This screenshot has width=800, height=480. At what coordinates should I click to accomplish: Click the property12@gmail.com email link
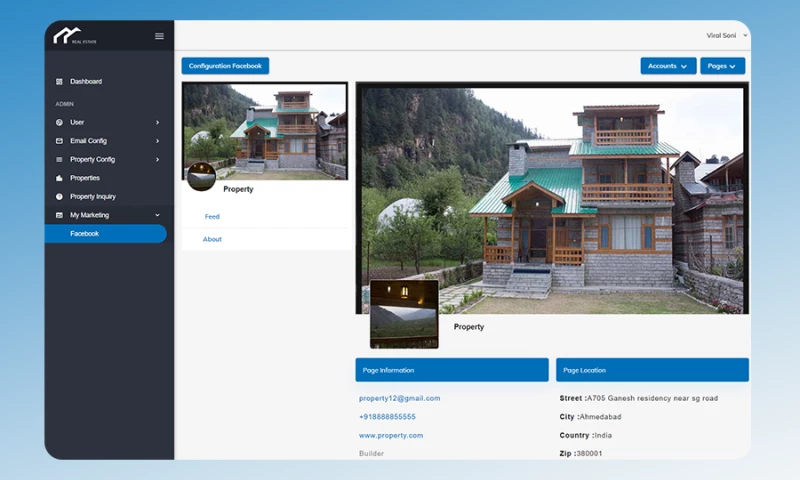pyautogui.click(x=399, y=398)
